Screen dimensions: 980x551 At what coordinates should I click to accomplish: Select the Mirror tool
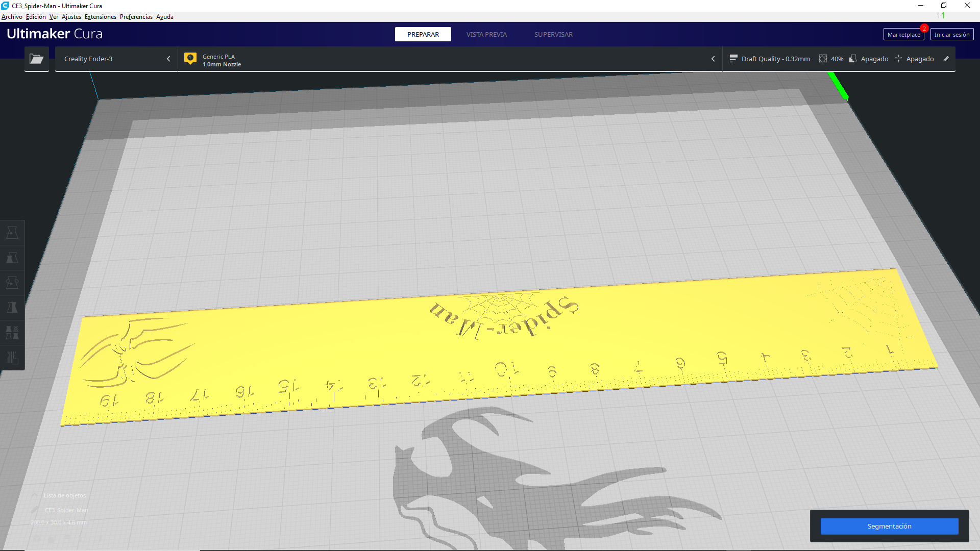(x=12, y=307)
